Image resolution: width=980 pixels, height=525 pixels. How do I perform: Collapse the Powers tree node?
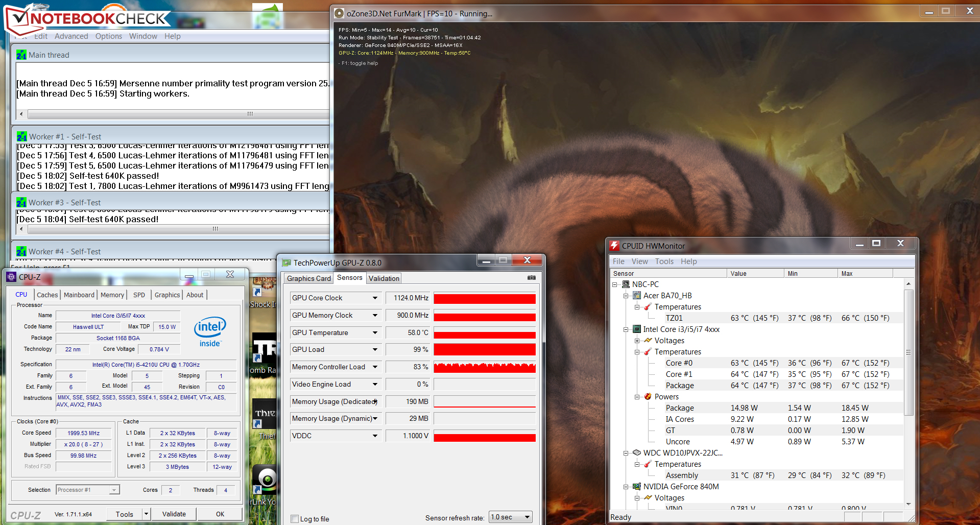637,397
